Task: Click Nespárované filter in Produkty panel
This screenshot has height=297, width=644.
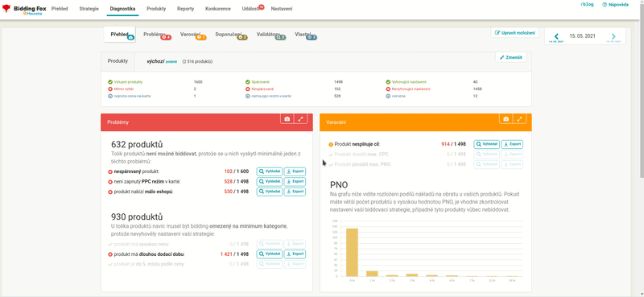Action: (x=259, y=89)
